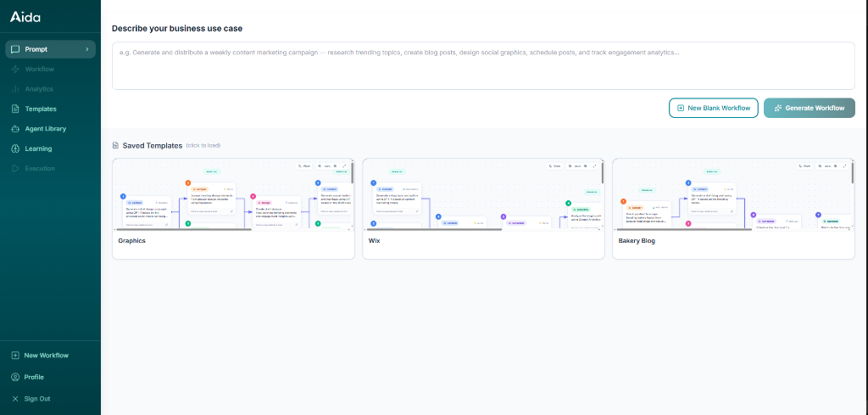Expand Graphics preview to fullscreen

[344, 166]
